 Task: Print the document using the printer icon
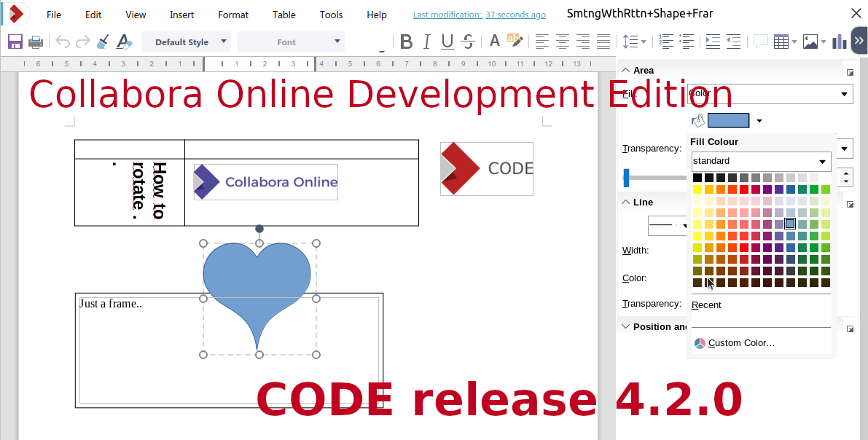[x=36, y=42]
